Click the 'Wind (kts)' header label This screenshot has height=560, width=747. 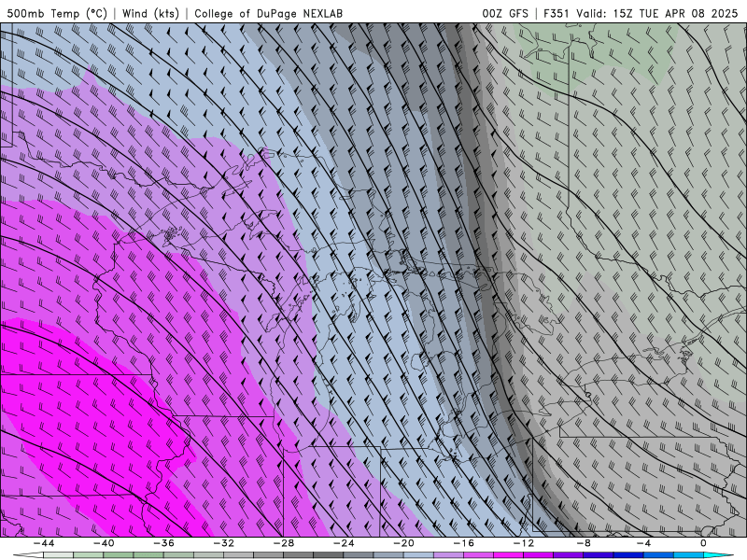(150, 13)
